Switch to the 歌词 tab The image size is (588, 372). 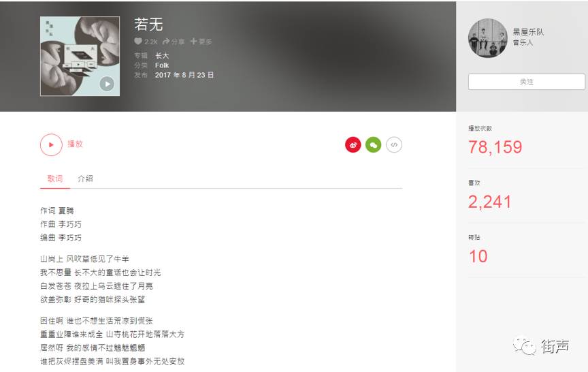[x=54, y=179]
